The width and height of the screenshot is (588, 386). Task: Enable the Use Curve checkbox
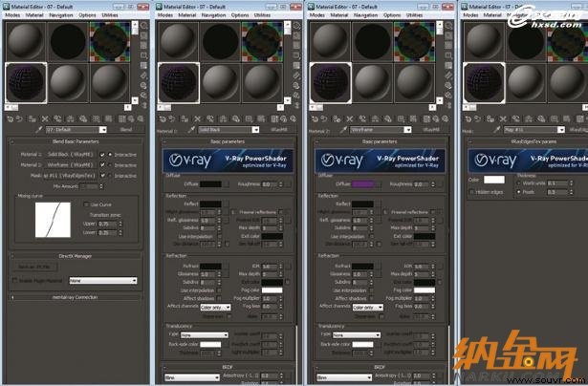86,204
